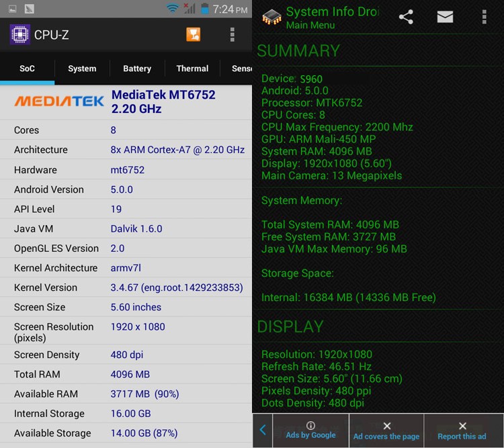Viewport: 504px width, 448px height.
Task: Click the share icon
Action: (406, 17)
